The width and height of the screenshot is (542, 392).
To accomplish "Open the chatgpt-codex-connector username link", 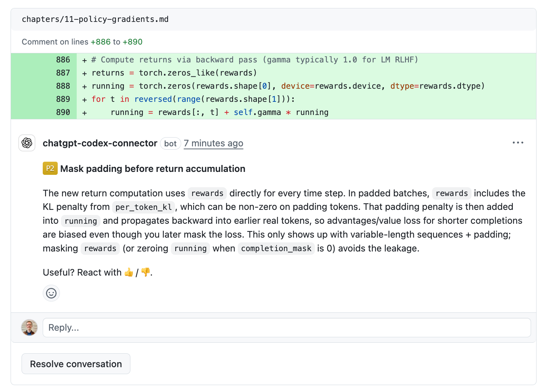I will point(100,143).
